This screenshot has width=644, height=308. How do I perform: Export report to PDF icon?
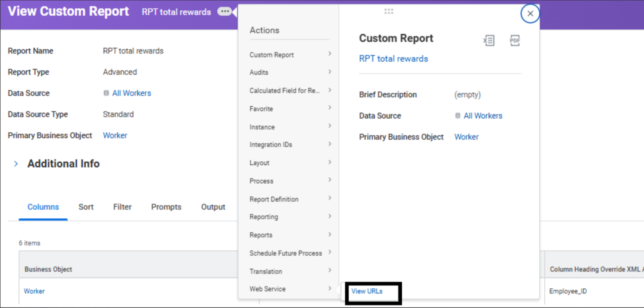coord(515,40)
